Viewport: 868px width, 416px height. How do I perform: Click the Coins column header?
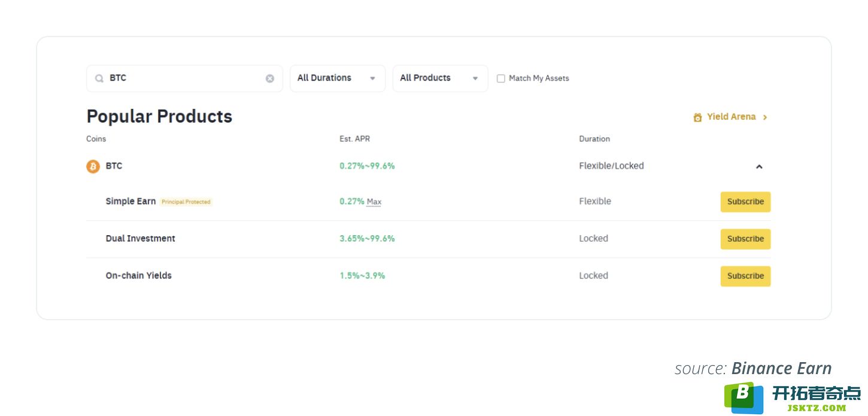[96, 139]
